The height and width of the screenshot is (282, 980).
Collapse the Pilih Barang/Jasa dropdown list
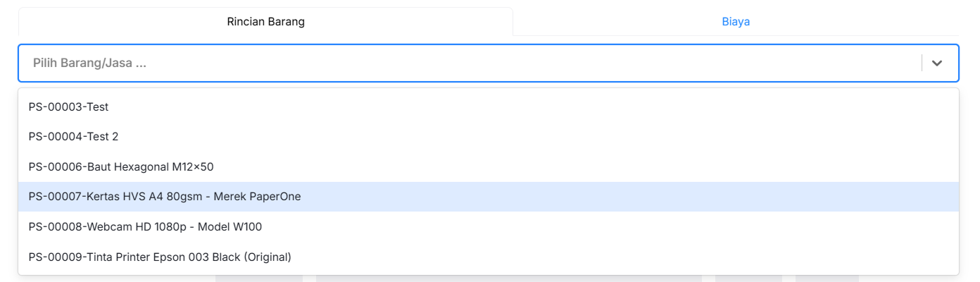click(x=936, y=63)
